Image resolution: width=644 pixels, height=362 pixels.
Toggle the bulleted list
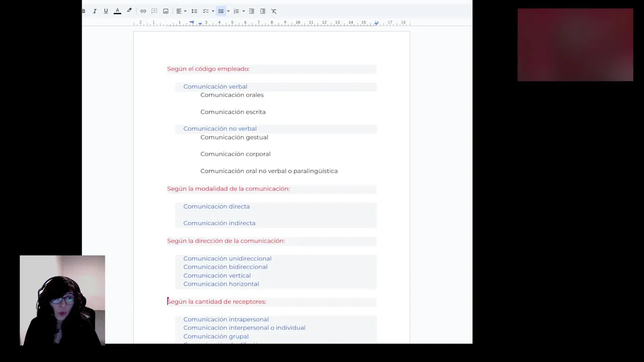[221, 11]
